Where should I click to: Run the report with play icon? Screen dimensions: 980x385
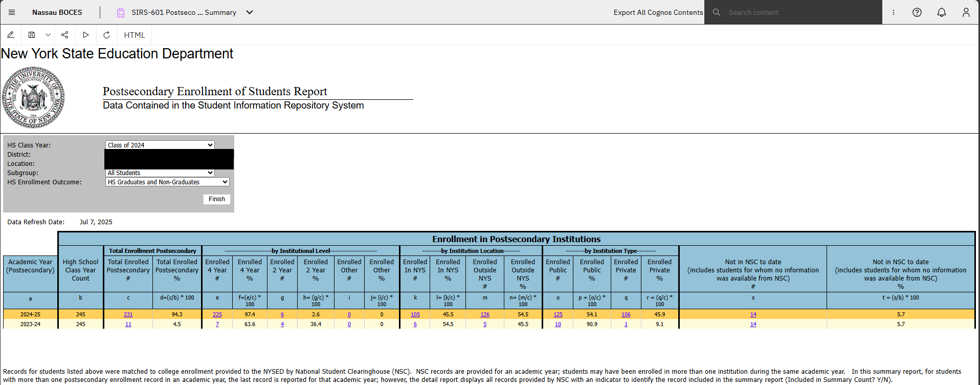click(x=86, y=35)
